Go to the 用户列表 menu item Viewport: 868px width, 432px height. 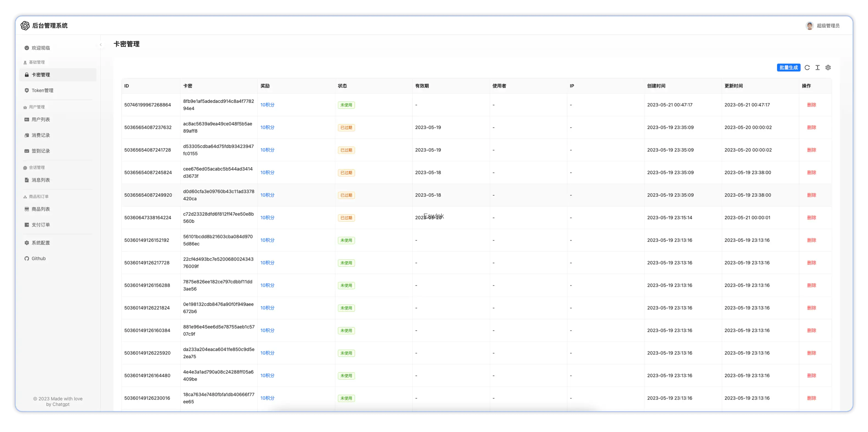pos(41,120)
